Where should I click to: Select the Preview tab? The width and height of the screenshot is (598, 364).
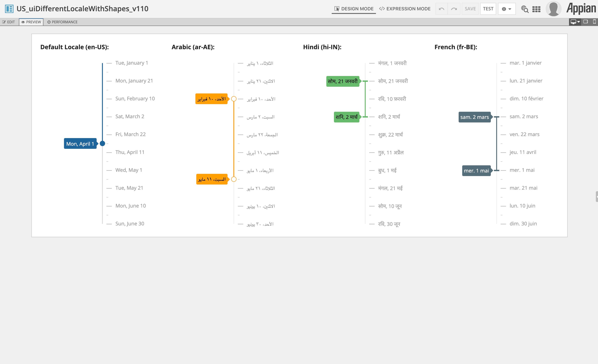31,22
